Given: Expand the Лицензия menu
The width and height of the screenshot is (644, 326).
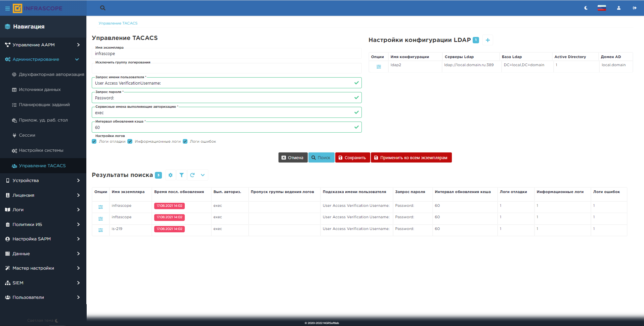Looking at the screenshot, I should click(x=43, y=195).
